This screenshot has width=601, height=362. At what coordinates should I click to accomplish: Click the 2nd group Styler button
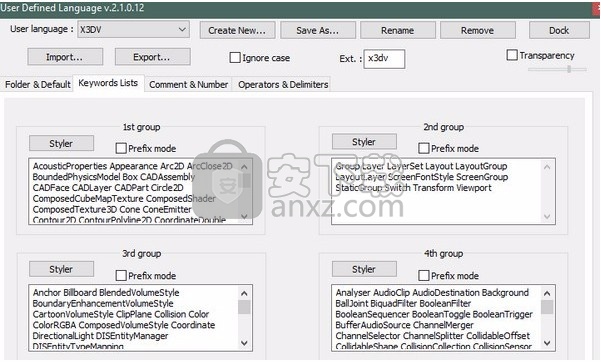coord(364,142)
